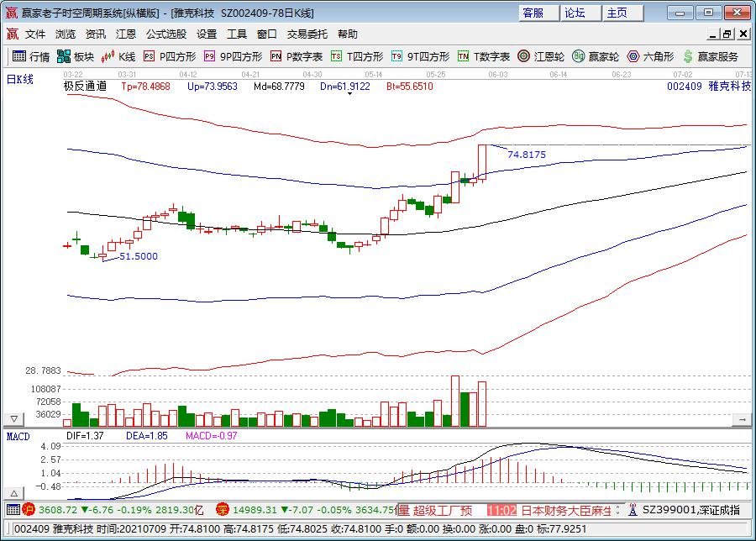
Task: Click the 51.5000 low price label
Action: pyautogui.click(x=139, y=256)
